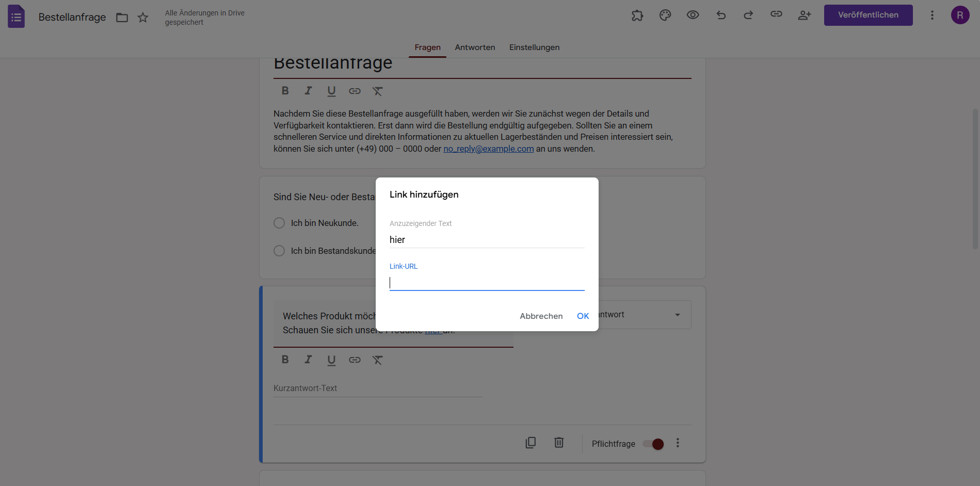Viewport: 980px width, 486px height.
Task: Delete the question with the trash icon
Action: pos(558,443)
